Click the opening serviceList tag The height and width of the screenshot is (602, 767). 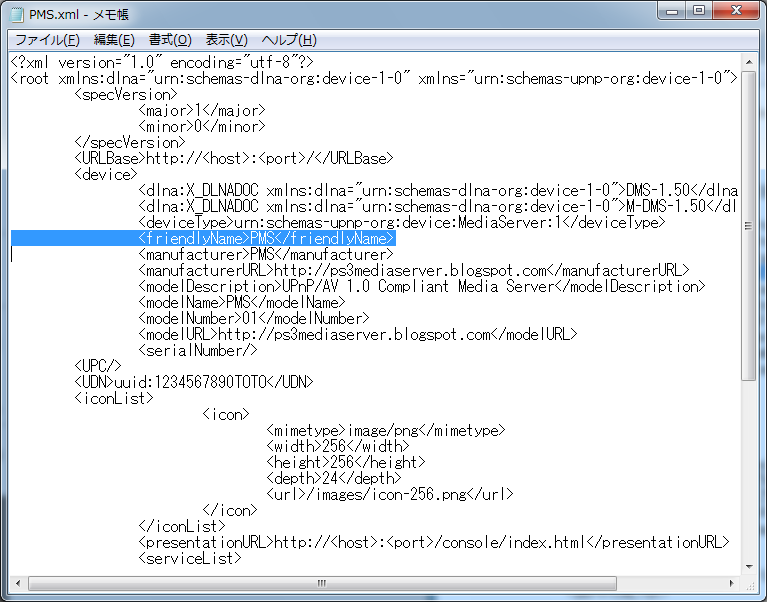[190, 558]
